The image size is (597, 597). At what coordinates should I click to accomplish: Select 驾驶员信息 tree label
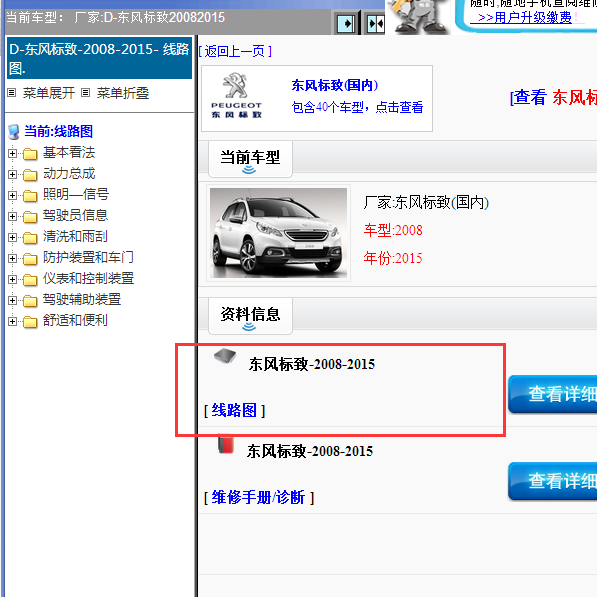click(75, 215)
